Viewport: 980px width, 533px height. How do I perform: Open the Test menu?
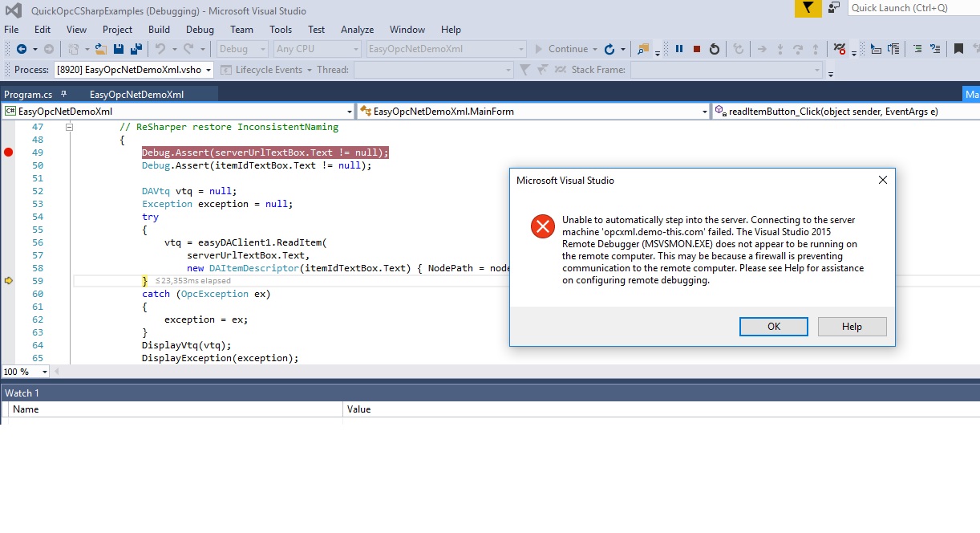317,30
